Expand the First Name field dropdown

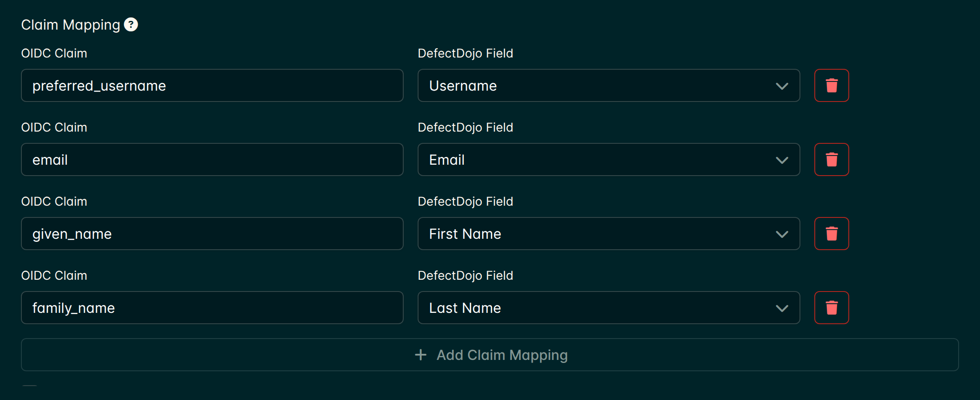coord(609,234)
